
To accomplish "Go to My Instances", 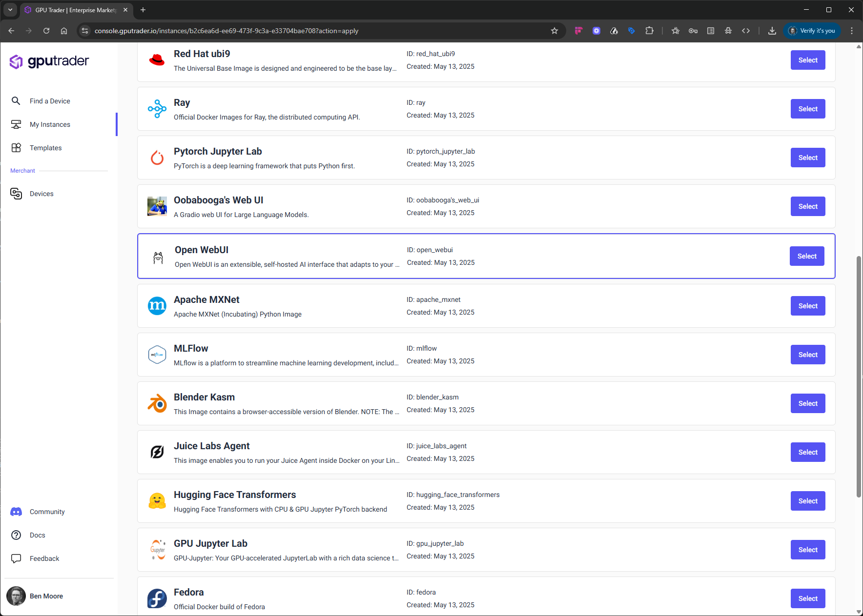I will point(50,124).
